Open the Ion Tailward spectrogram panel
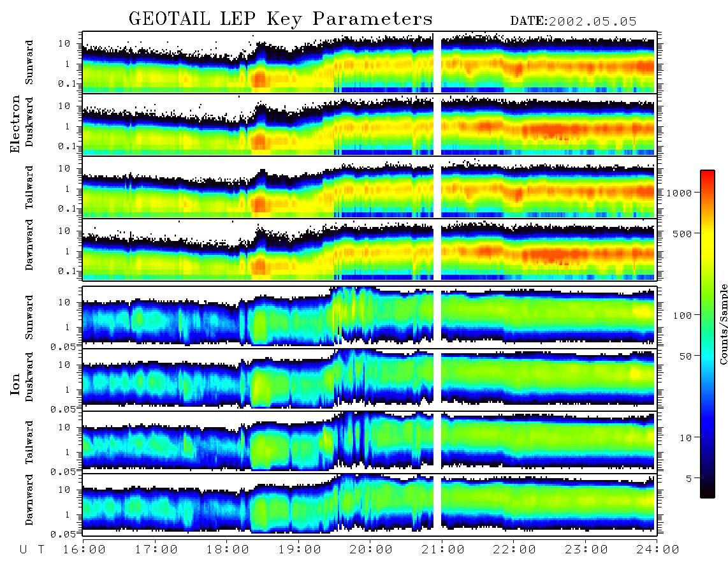 (x=369, y=442)
